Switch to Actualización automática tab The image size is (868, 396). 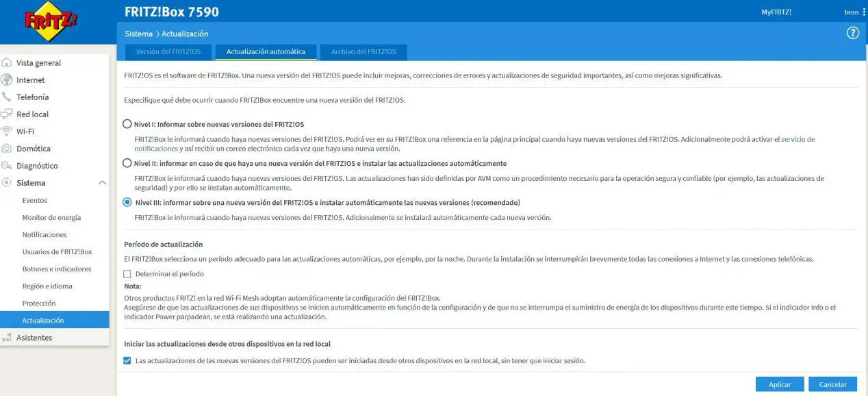pyautogui.click(x=266, y=51)
